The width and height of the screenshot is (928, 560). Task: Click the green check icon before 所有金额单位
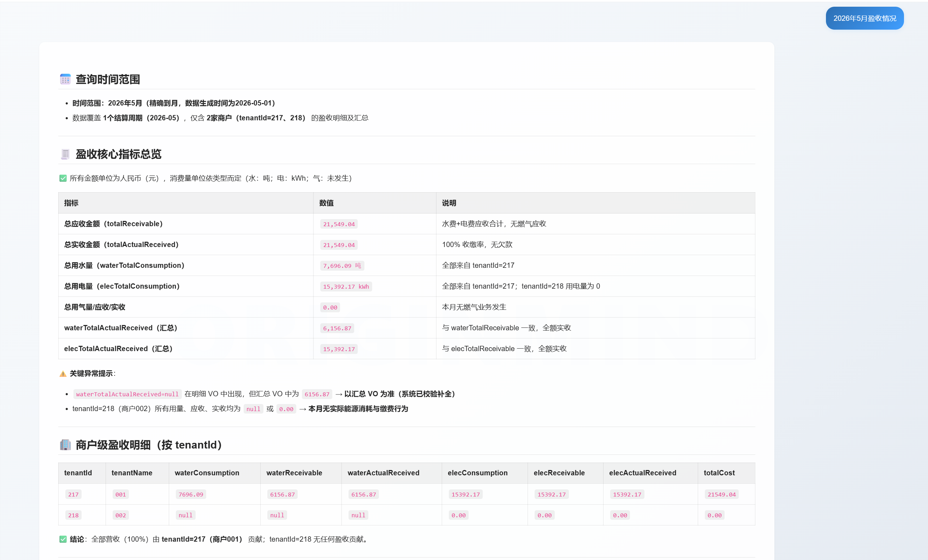click(63, 178)
